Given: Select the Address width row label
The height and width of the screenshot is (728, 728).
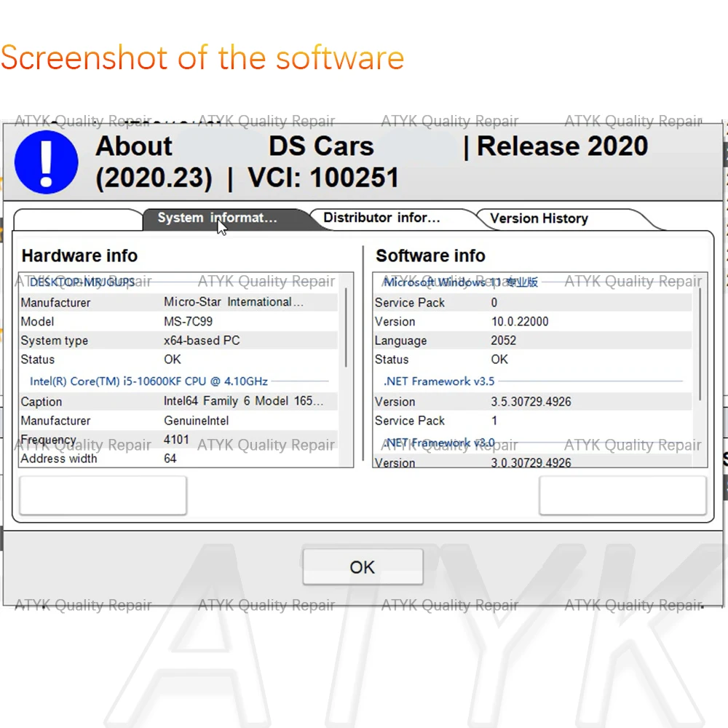Looking at the screenshot, I should (59, 459).
